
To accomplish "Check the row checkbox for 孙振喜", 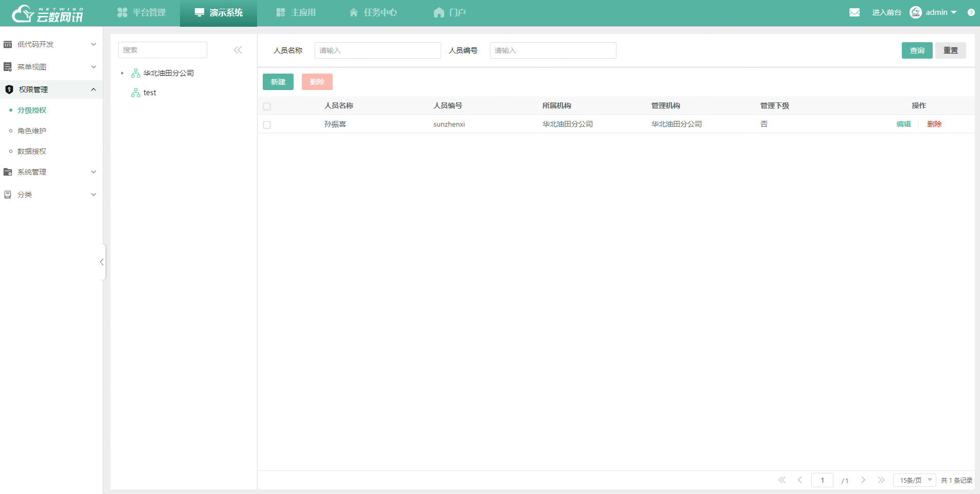I will tap(267, 125).
